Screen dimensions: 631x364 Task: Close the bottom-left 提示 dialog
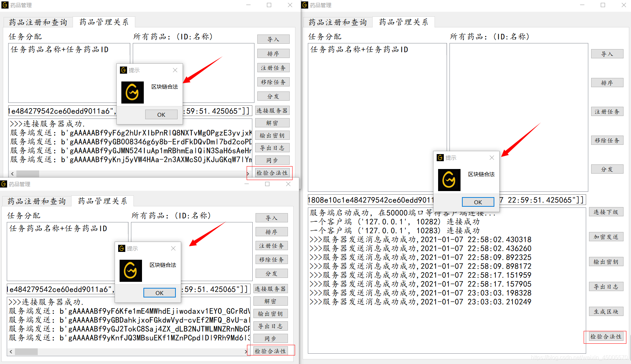coord(173,248)
